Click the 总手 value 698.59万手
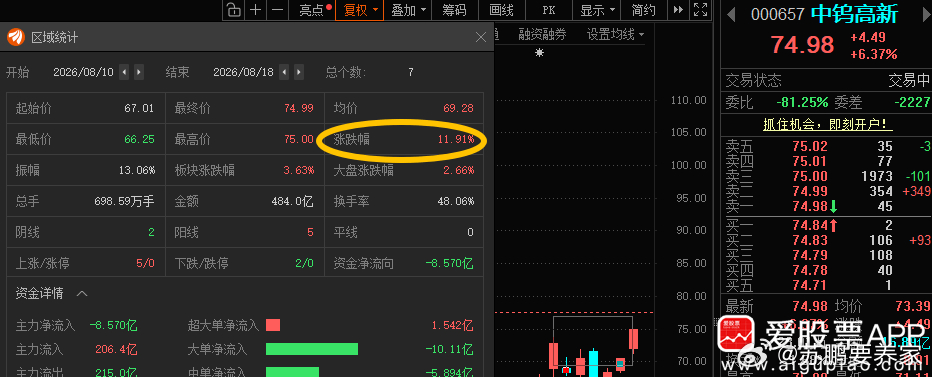The height and width of the screenshot is (377, 932). tap(124, 202)
